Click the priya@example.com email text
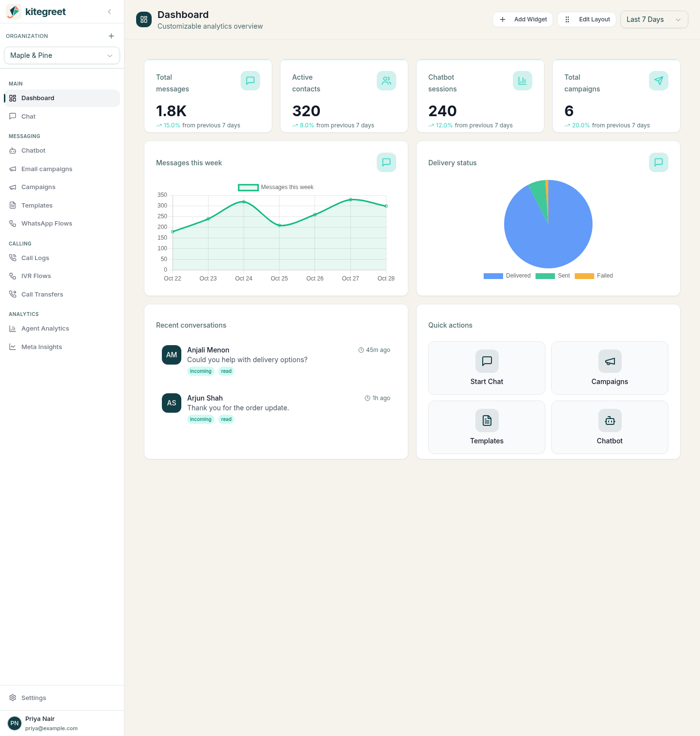 coord(52,728)
